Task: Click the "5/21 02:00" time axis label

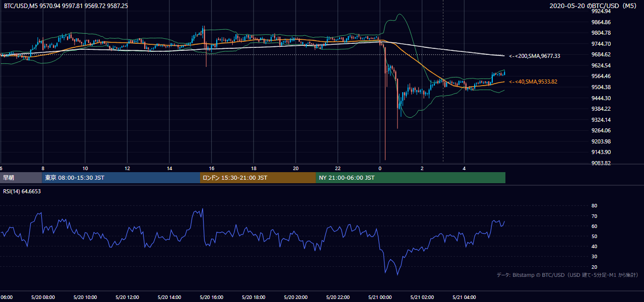Action: pyautogui.click(x=422, y=297)
